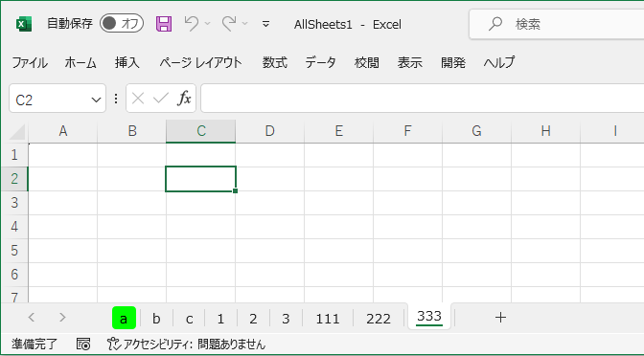Select column F header
This screenshot has height=356, width=644.
pyautogui.click(x=408, y=131)
